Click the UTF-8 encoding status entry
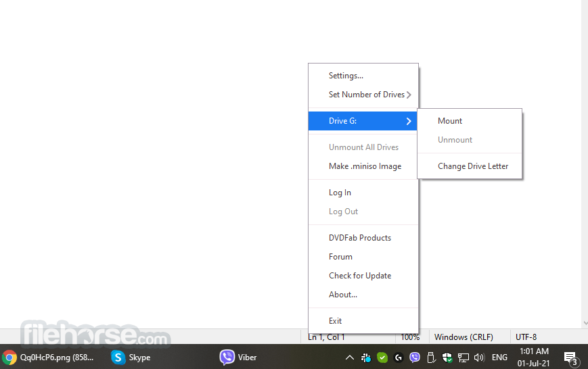Viewport: 588px width, 369px height. click(x=526, y=337)
